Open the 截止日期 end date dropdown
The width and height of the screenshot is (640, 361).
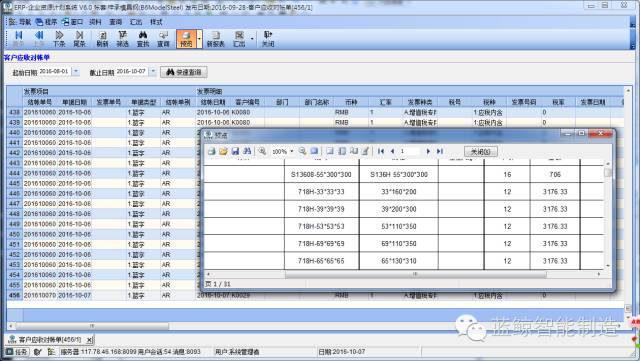pyautogui.click(x=153, y=71)
